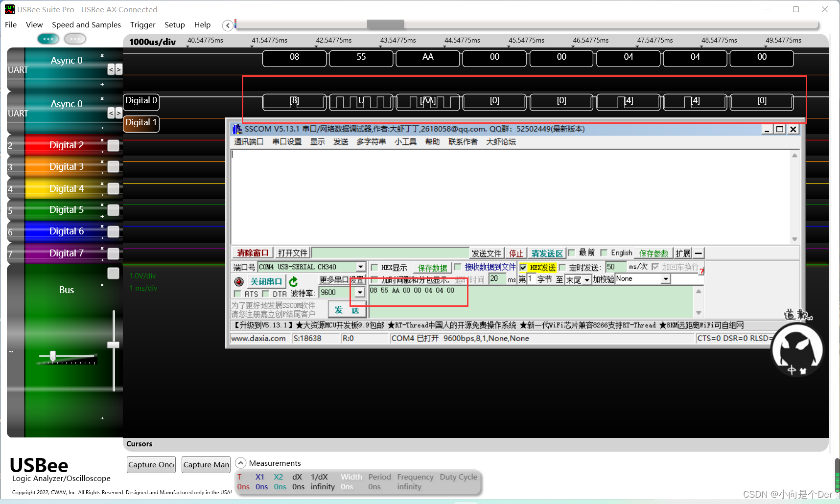Click the receive area scroll-up arrow in SSCOM
This screenshot has height=504, width=840.
pos(794,156)
